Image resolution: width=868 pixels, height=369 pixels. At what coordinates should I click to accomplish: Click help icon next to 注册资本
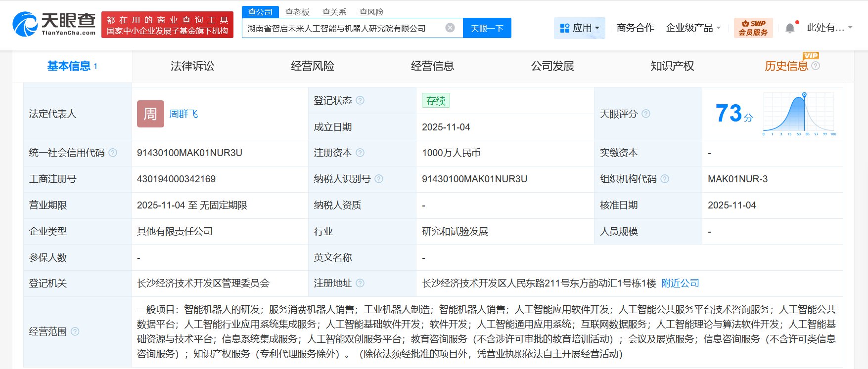pyautogui.click(x=360, y=153)
